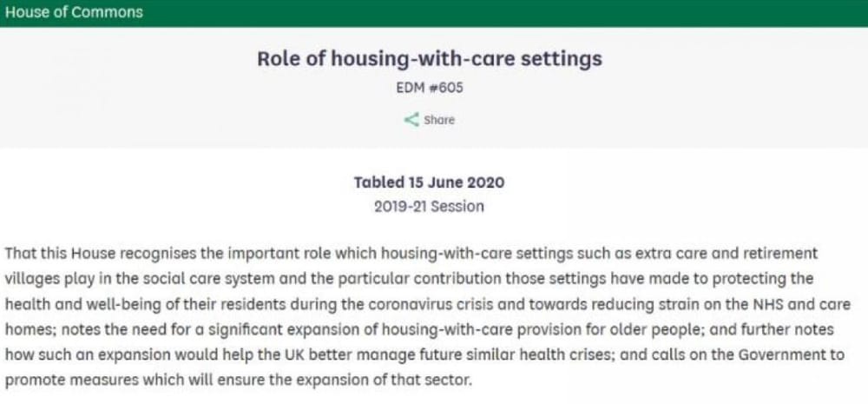
Task: Click the green share icon
Action: coord(411,120)
